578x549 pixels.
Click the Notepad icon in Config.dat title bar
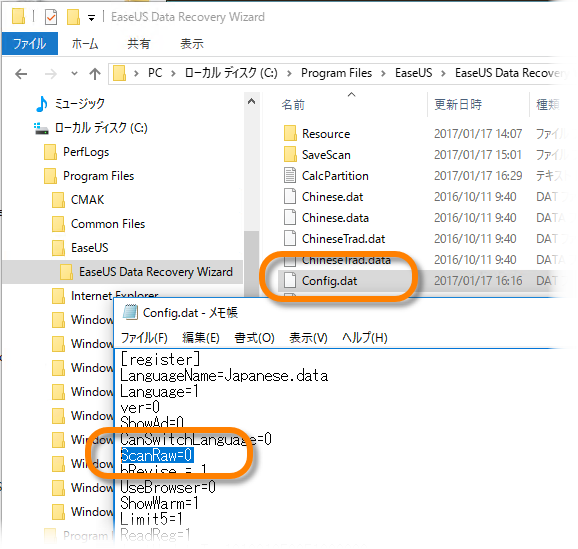click(x=130, y=312)
